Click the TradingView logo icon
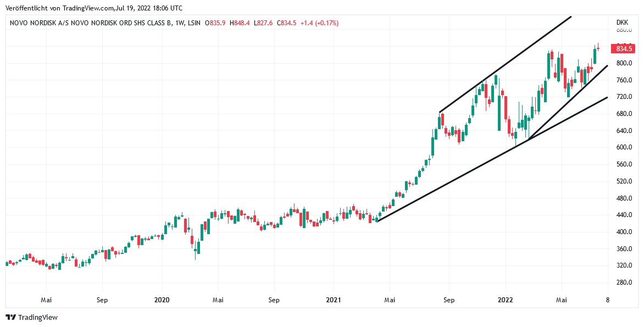The width and height of the screenshot is (644, 327). (x=10, y=317)
